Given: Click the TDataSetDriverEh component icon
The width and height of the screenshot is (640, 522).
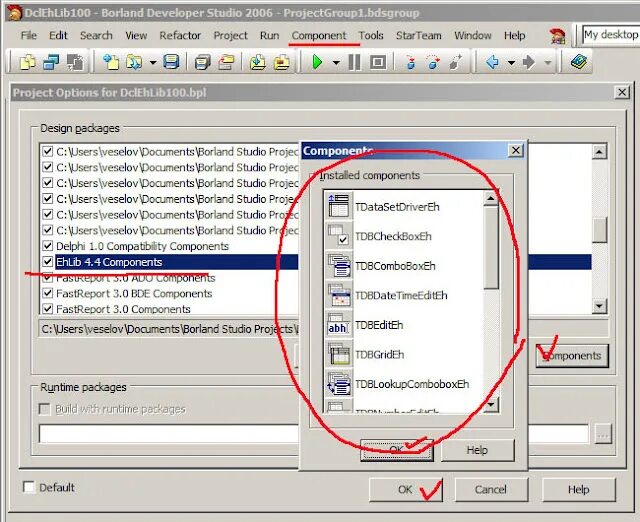Looking at the screenshot, I should click(338, 206).
